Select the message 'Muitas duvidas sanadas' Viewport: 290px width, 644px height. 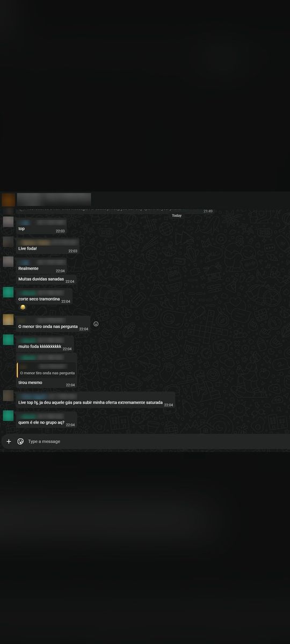(41, 279)
